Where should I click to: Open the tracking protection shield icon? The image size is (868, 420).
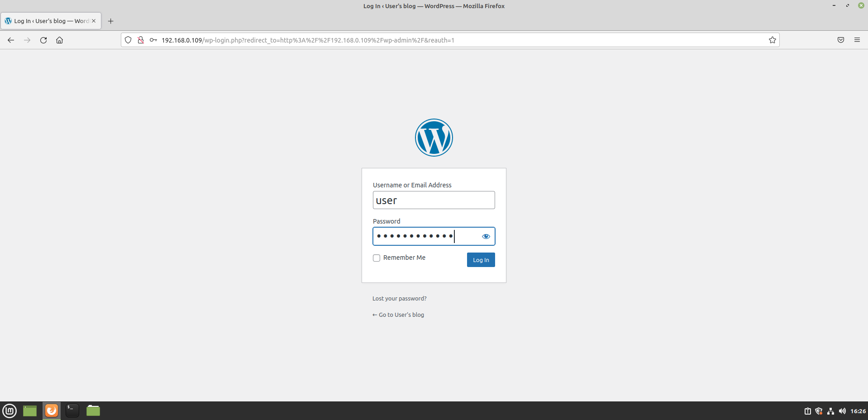[x=128, y=40]
